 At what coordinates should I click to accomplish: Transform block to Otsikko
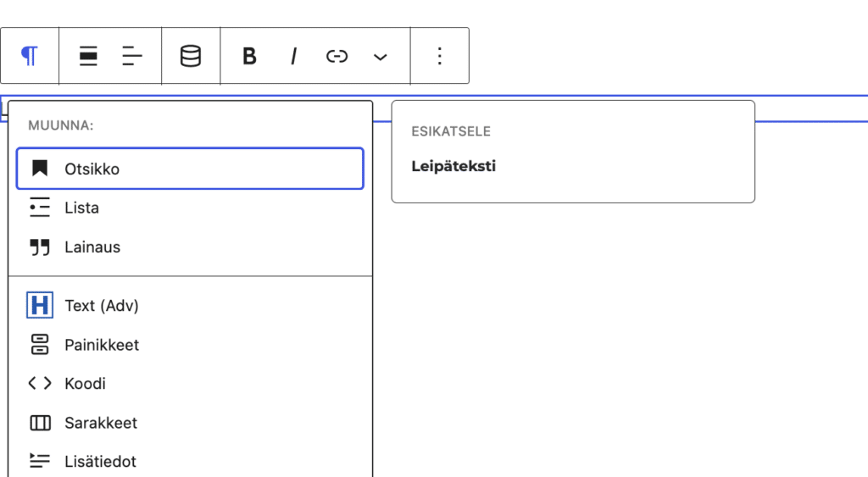point(190,169)
